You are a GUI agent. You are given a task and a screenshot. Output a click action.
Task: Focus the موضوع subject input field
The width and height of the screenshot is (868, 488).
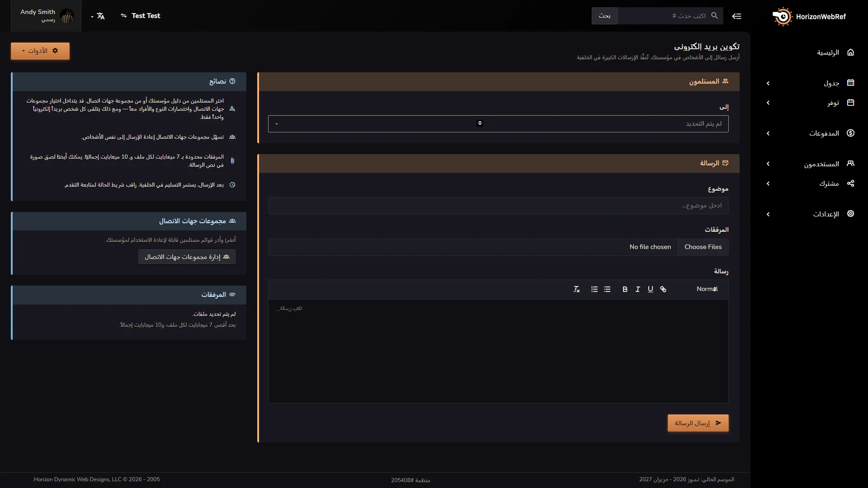498,206
